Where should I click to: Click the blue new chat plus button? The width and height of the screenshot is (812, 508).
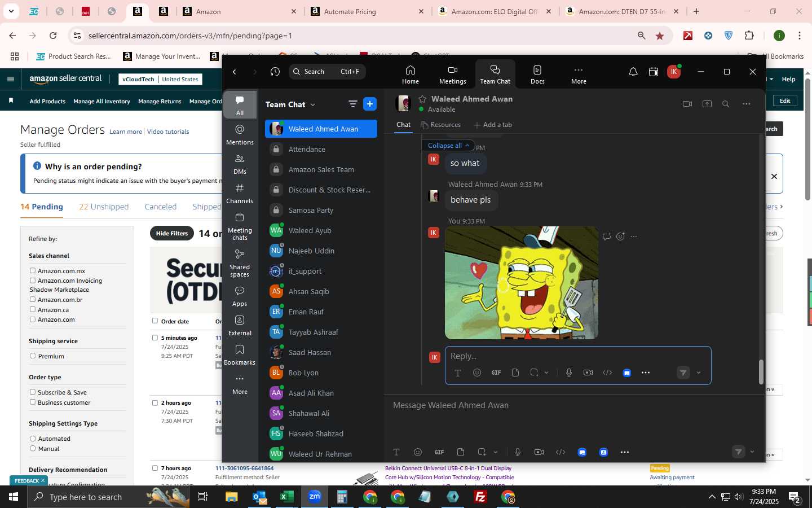pyautogui.click(x=370, y=104)
